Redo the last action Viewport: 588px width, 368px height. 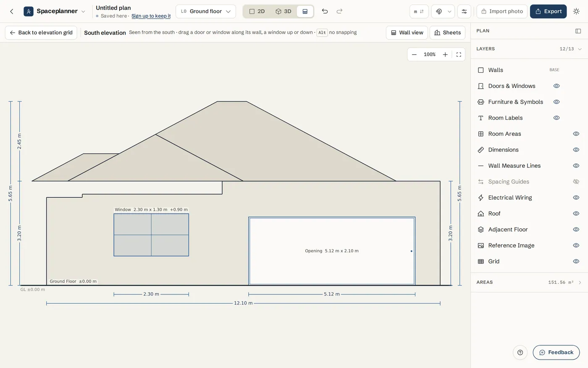[339, 11]
